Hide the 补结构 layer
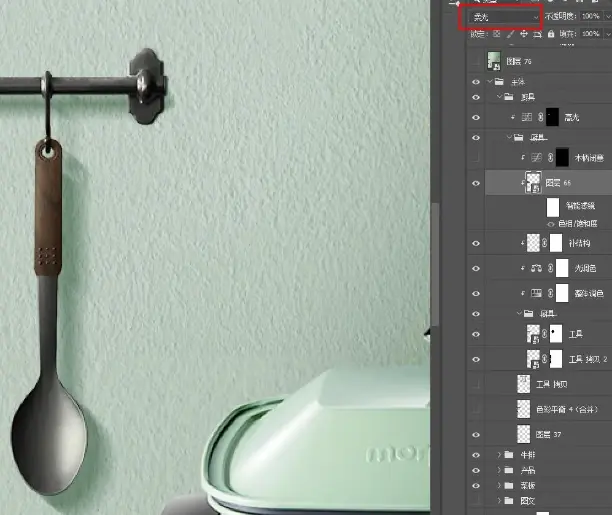Viewport: 612px width, 515px height. (x=476, y=243)
